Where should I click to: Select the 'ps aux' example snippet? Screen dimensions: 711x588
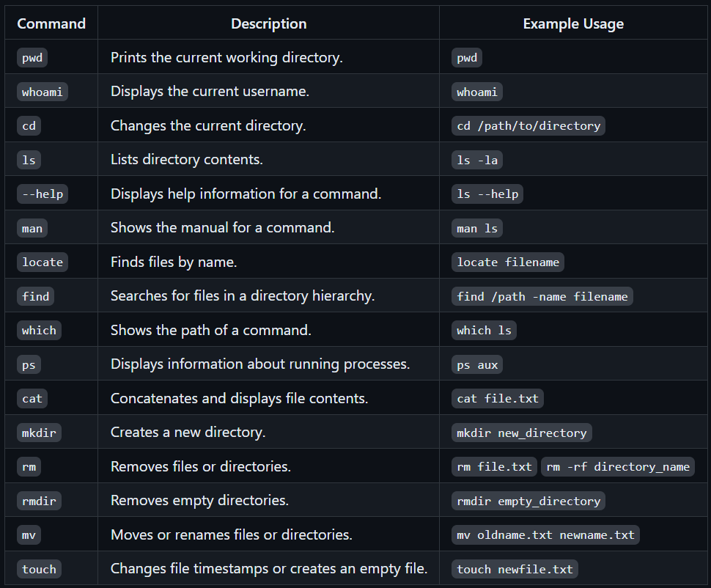point(477,364)
